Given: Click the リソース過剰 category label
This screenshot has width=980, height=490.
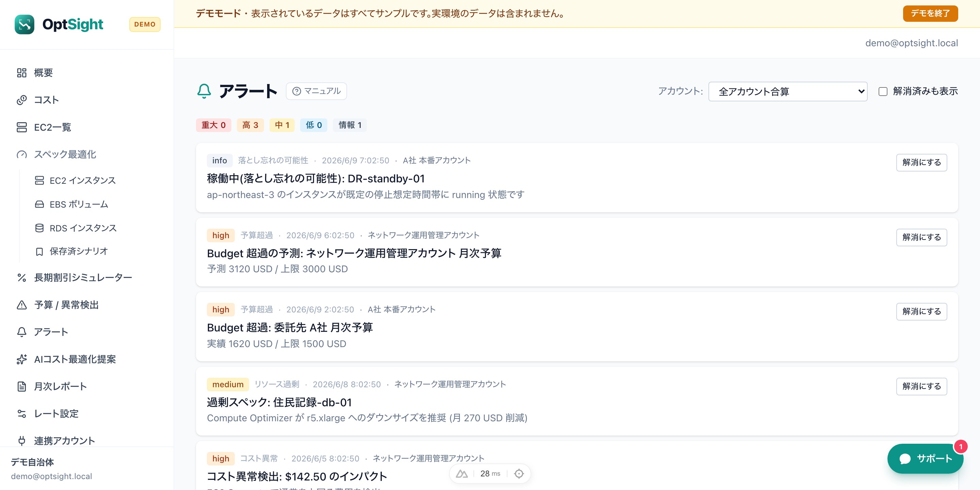Looking at the screenshot, I should [277, 385].
